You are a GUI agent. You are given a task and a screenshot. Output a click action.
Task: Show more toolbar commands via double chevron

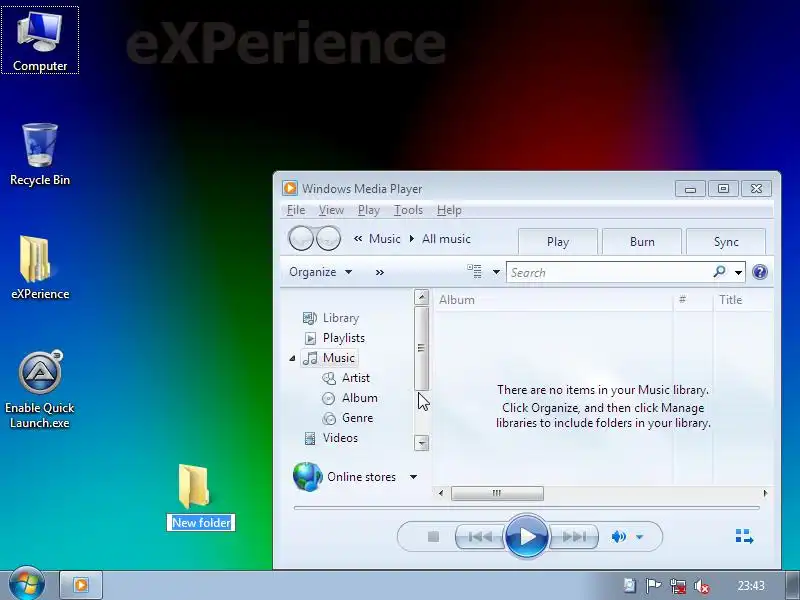(380, 272)
